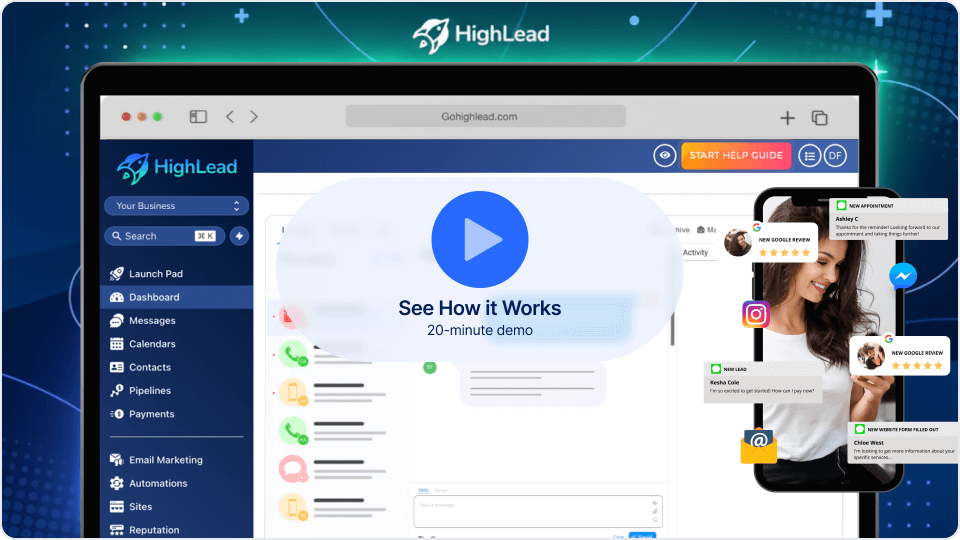960x540 pixels.
Task: Click the lightning bolt quick action icon
Action: [x=239, y=236]
